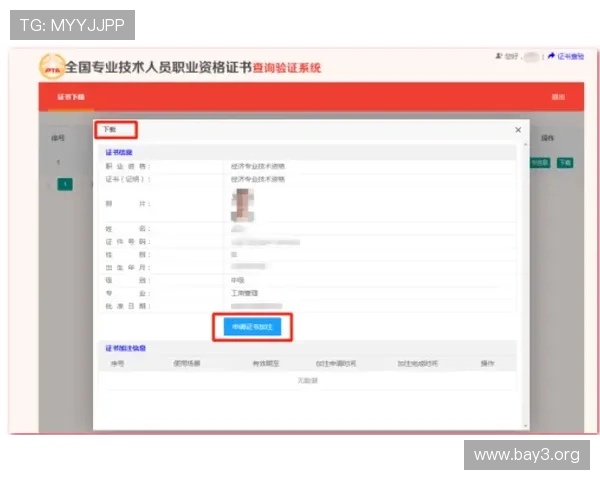Image resolution: width=600 pixels, height=480 pixels.
Task: Click the green 下载 button in the background list
Action: click(565, 163)
